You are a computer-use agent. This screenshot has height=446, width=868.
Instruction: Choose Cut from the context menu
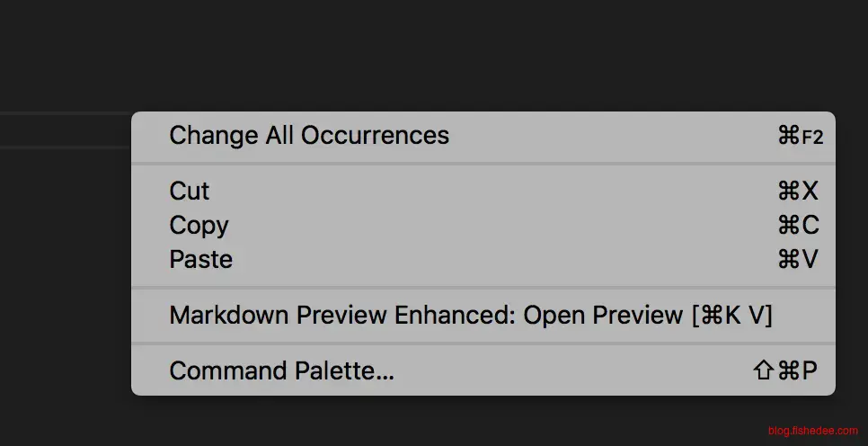(190, 192)
